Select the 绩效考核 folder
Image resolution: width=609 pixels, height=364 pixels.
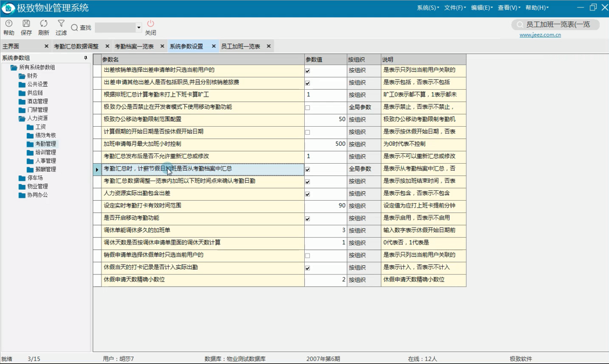pyautogui.click(x=41, y=135)
